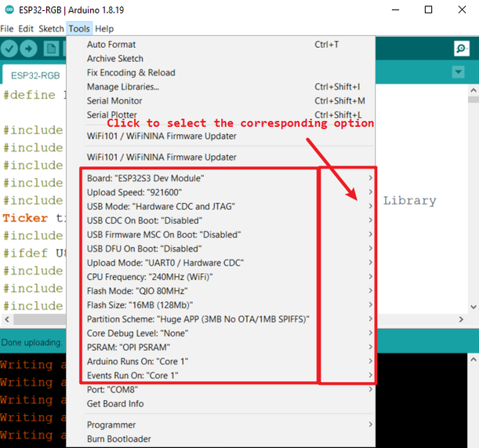479x448 pixels.
Task: Expand Upload Speed "921600" submenu
Action: coord(220,192)
